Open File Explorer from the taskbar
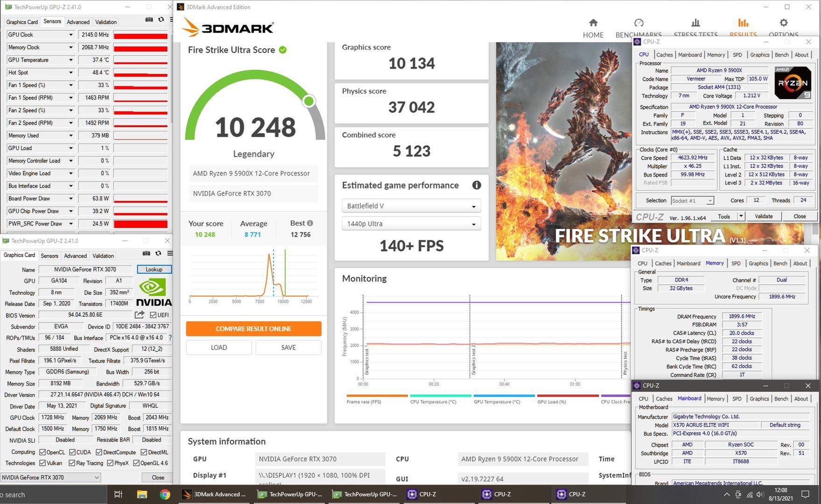The image size is (821, 504). 142,494
